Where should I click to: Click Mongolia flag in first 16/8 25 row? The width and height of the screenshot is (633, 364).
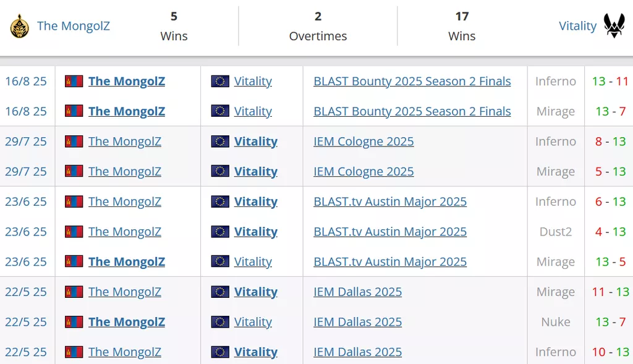(x=74, y=81)
